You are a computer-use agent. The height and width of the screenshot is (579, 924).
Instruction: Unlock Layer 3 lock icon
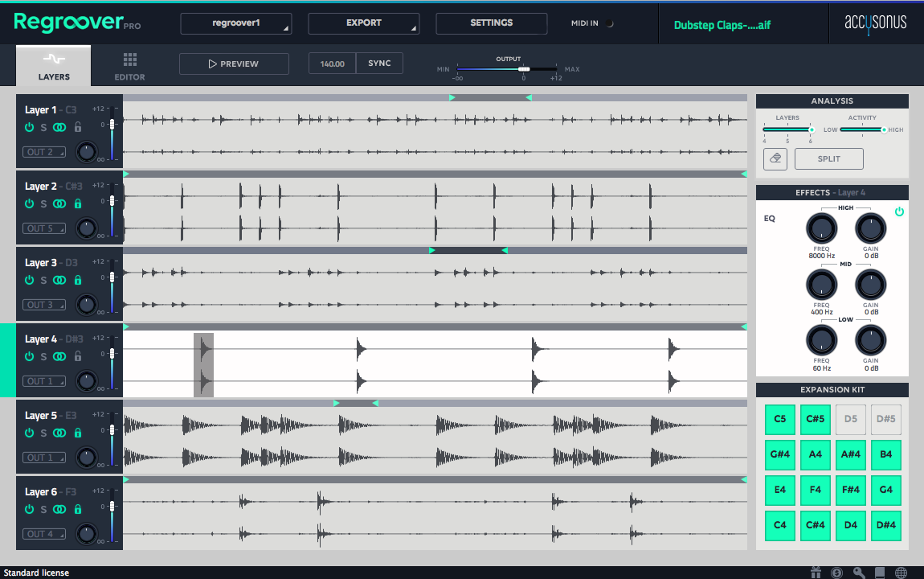tap(78, 280)
